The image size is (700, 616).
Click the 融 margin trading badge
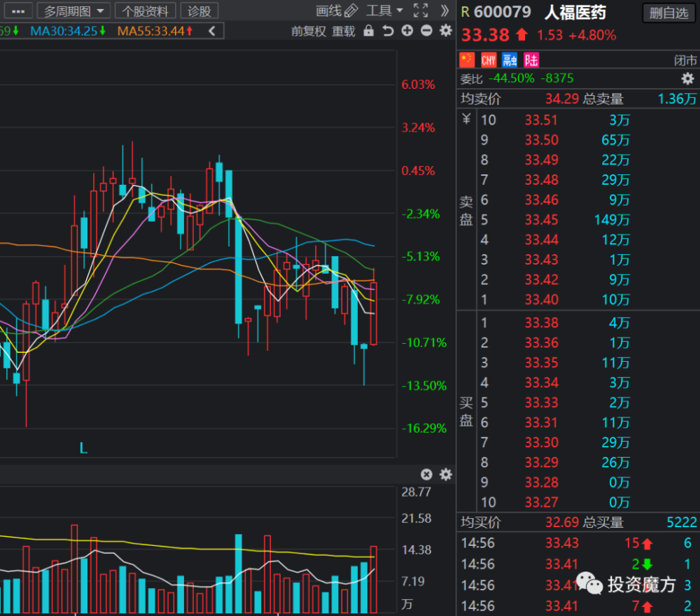point(510,59)
